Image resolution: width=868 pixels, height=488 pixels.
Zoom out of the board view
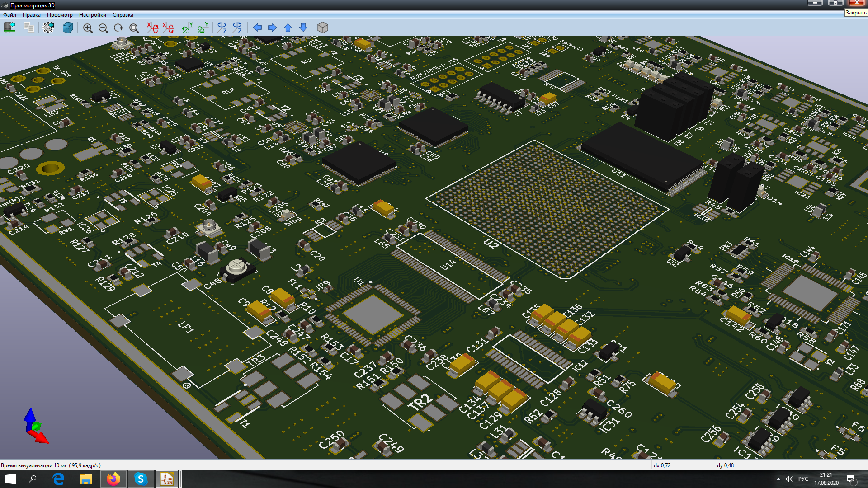coord(104,28)
